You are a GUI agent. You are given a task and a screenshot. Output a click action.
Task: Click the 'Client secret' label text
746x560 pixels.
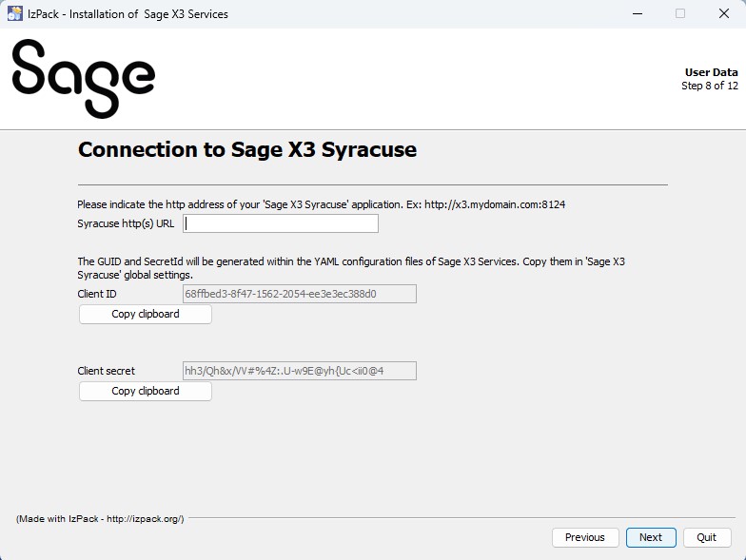coord(107,371)
